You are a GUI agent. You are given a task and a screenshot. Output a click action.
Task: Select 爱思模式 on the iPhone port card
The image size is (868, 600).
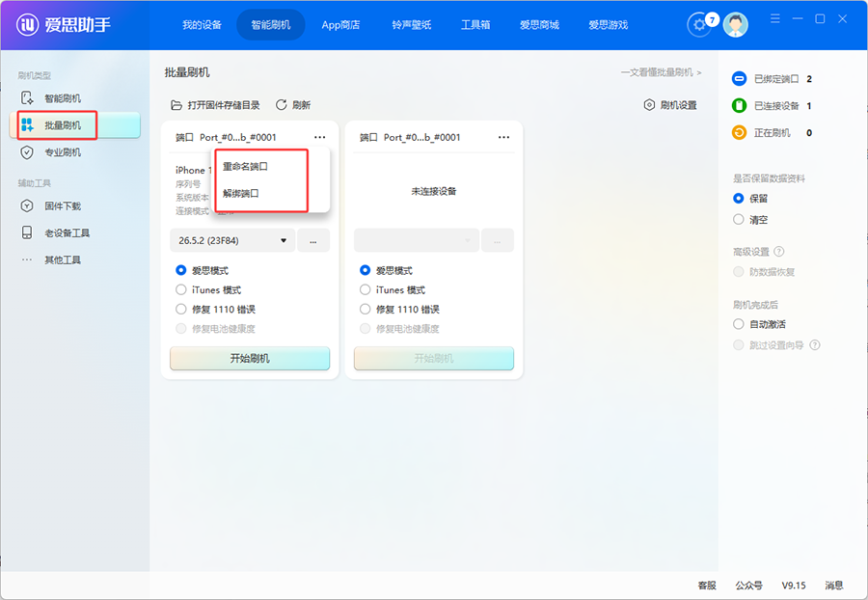click(181, 270)
